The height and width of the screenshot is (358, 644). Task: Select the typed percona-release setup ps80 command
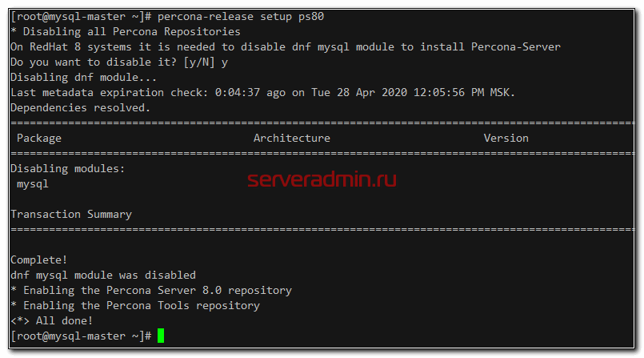(241, 16)
